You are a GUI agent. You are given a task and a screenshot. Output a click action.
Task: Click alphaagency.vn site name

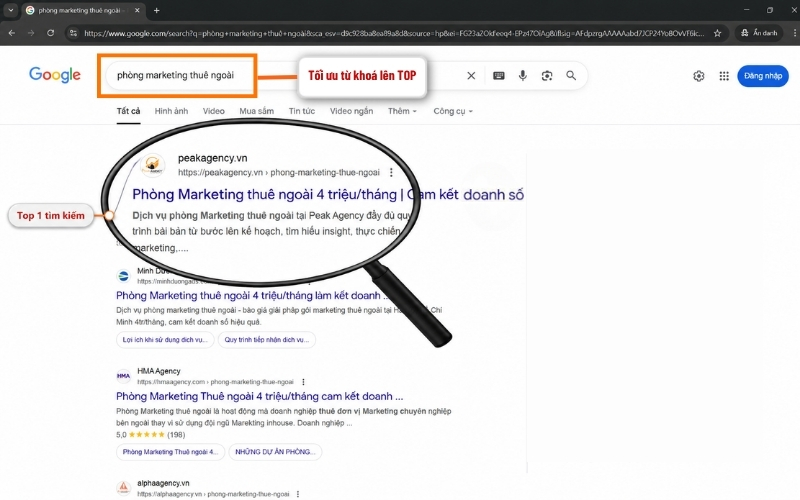tap(163, 483)
